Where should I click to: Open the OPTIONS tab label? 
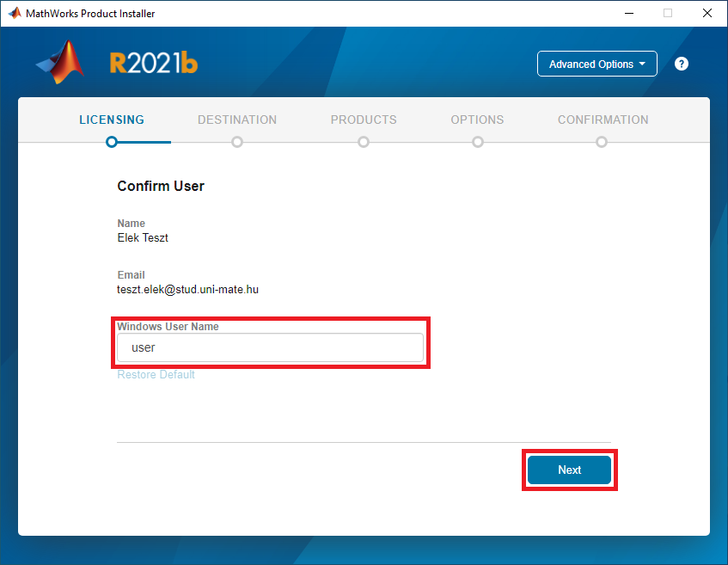[x=477, y=120]
